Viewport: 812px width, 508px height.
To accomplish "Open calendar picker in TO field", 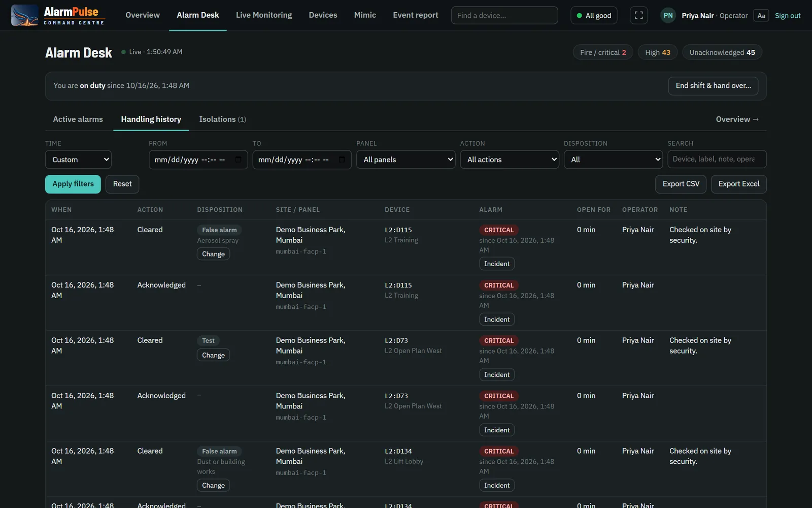I will [x=342, y=160].
